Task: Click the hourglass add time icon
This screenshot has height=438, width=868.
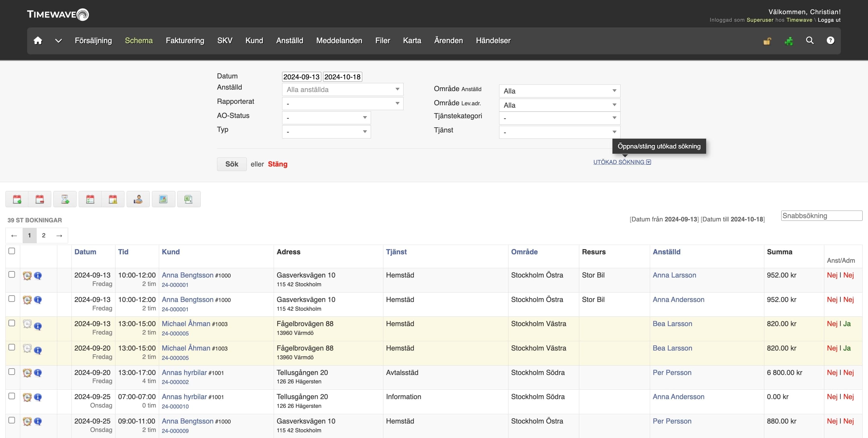Action: [65, 199]
